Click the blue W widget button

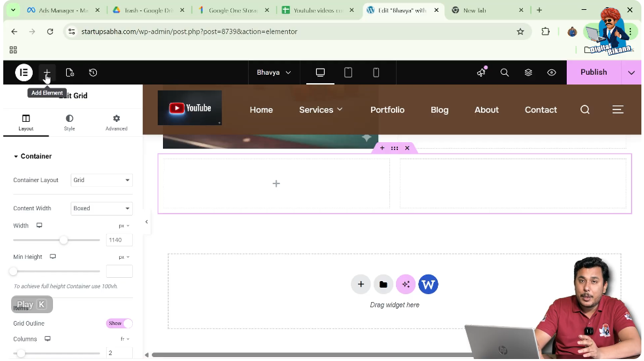428,284
